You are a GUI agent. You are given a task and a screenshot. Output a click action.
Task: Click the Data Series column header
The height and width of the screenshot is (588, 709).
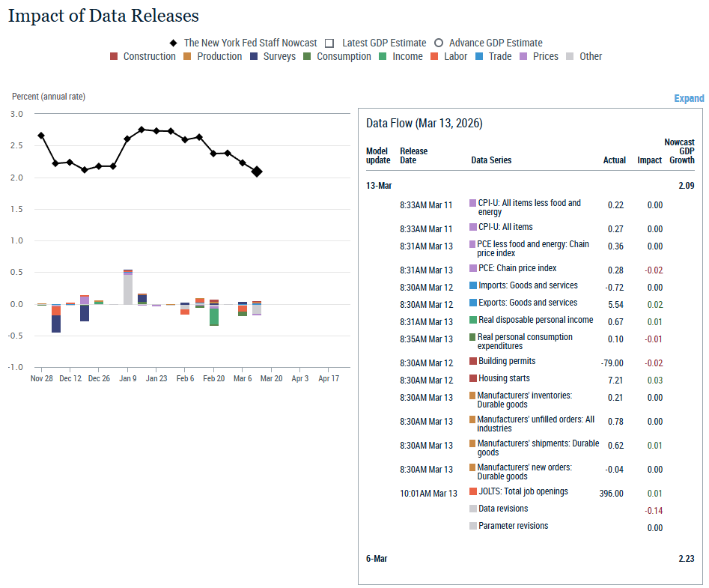coord(491,160)
